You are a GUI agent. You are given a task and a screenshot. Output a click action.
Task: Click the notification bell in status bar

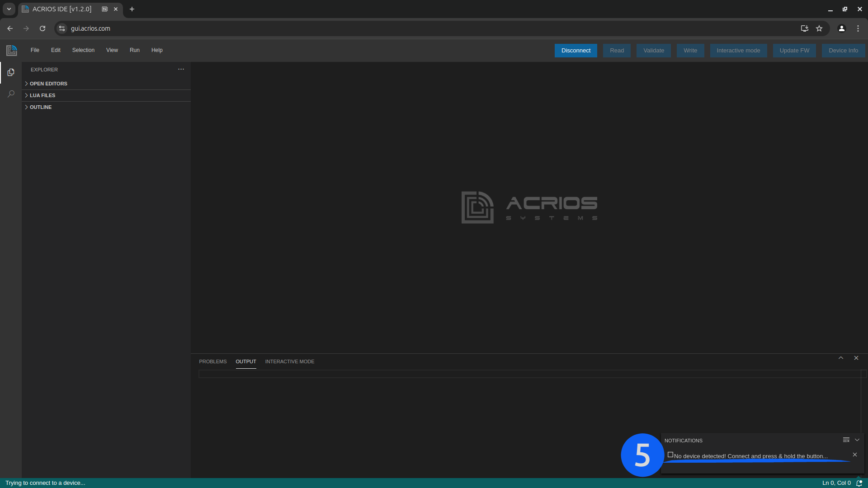(x=859, y=483)
